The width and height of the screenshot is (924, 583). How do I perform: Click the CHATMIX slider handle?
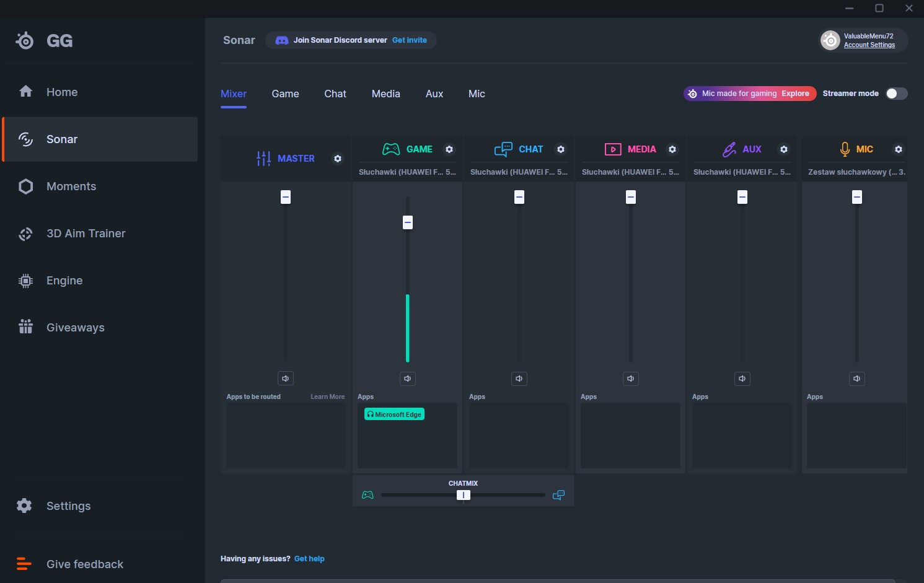[x=463, y=495]
